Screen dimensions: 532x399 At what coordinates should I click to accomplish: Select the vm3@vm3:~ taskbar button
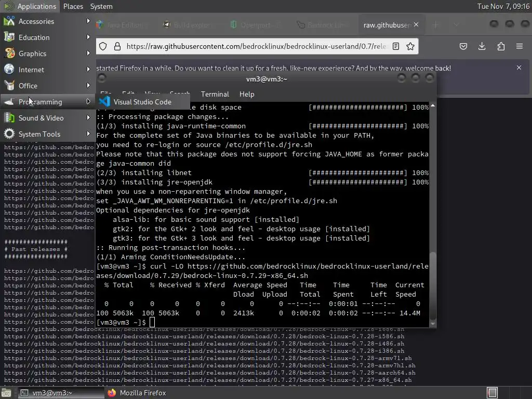60,393
